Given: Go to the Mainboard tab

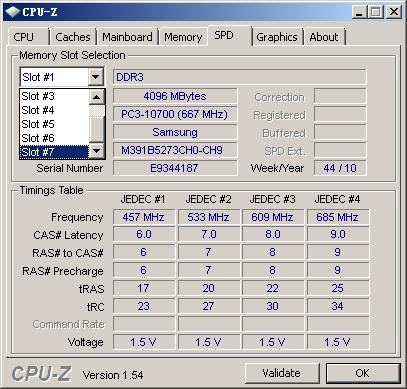Looking at the screenshot, I should point(128,37).
